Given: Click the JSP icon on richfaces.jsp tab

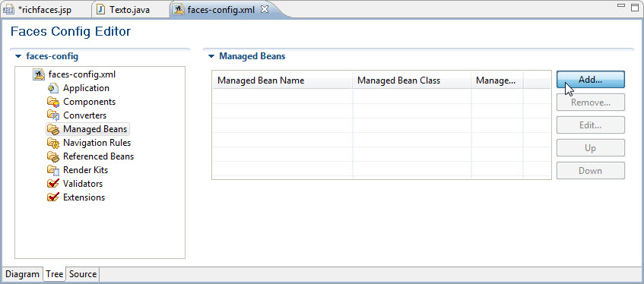Looking at the screenshot, I should tap(9, 10).
